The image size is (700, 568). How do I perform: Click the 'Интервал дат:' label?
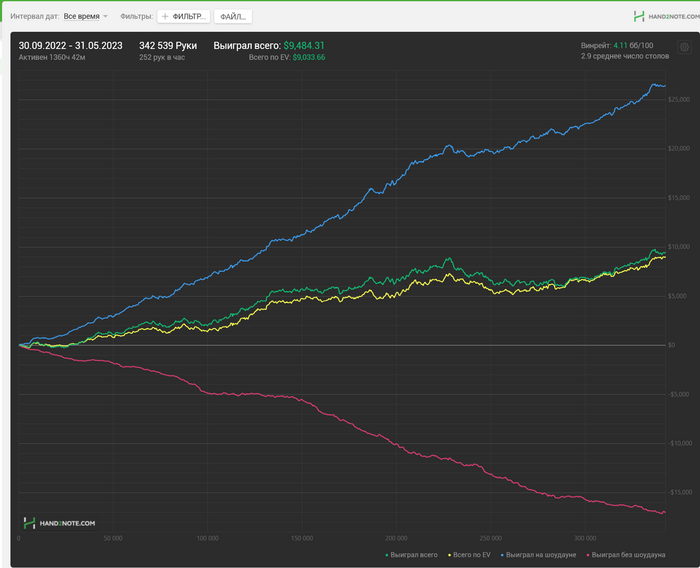tap(35, 17)
